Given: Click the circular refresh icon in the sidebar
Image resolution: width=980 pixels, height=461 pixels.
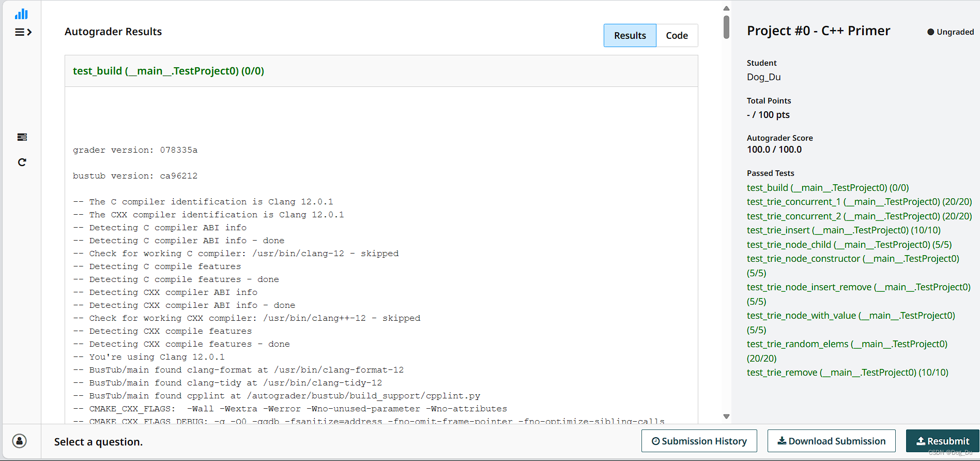Looking at the screenshot, I should click(x=22, y=162).
